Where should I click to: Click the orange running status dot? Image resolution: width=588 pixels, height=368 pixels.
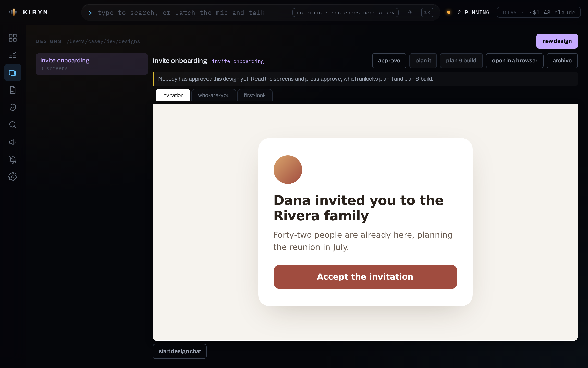(449, 12)
